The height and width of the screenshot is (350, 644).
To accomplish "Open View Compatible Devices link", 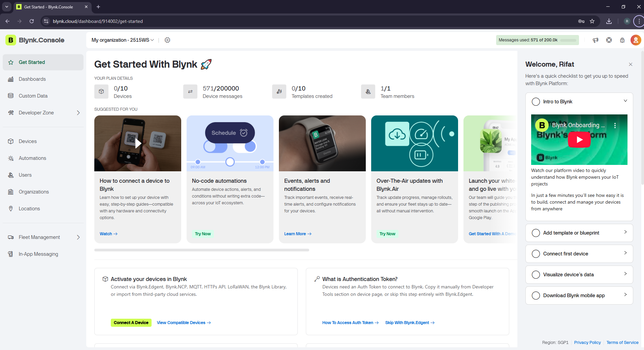I will pyautogui.click(x=184, y=323).
